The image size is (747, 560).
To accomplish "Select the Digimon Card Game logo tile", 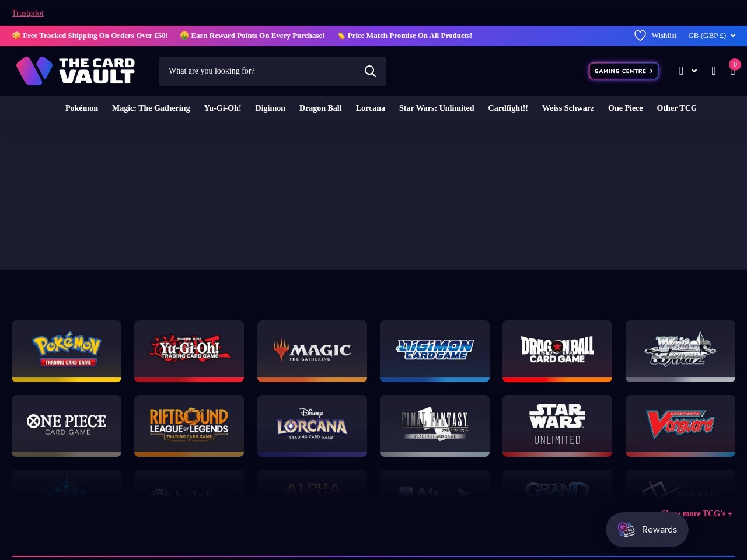I will point(434,350).
